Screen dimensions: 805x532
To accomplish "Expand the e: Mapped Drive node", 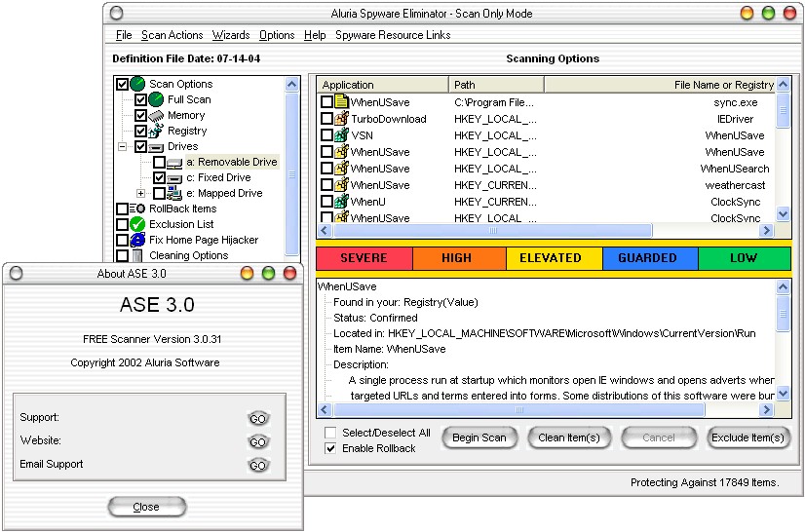I will [x=140, y=194].
